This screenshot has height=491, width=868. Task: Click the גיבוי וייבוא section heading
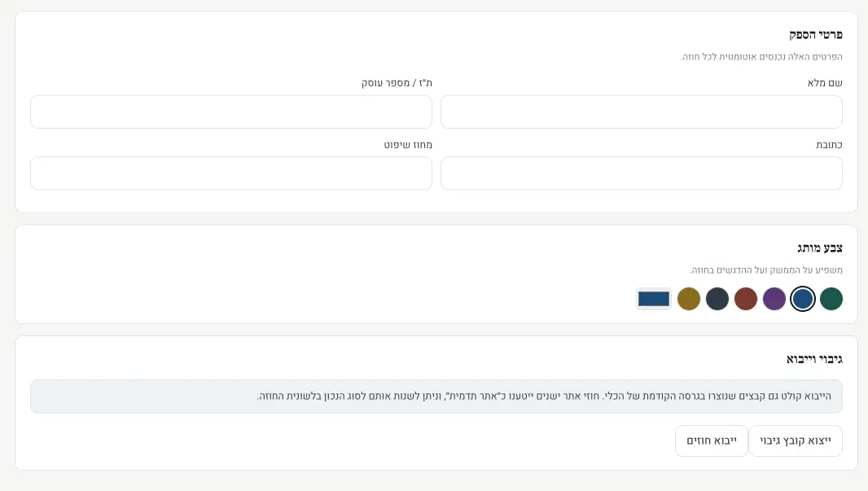click(814, 359)
